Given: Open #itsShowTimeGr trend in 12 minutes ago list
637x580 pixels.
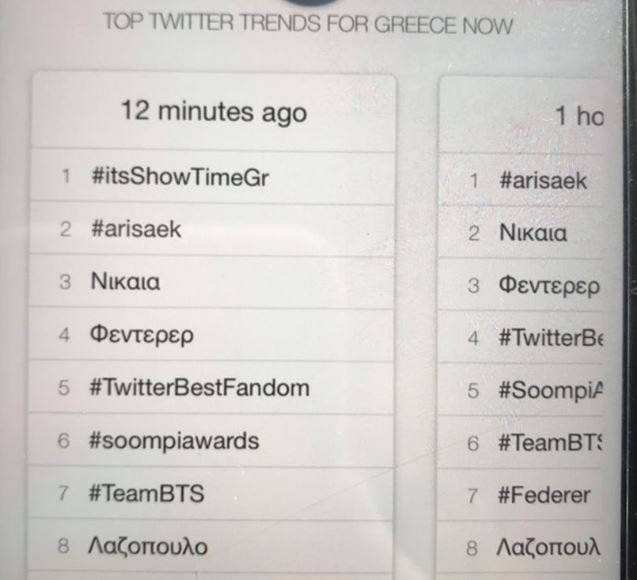Looking at the screenshot, I should pos(180,178).
